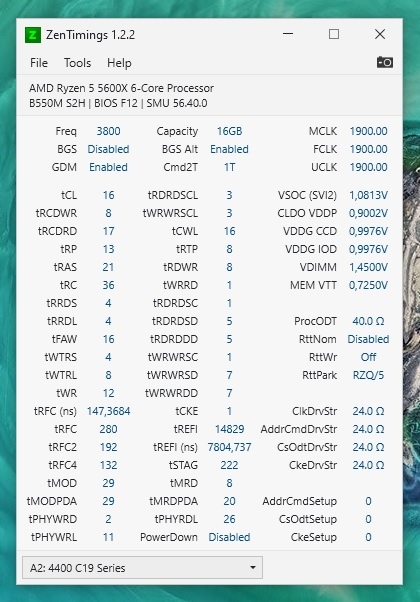The image size is (420, 602).
Task: Click the tPHYRDL value 26
Action: coord(229,519)
